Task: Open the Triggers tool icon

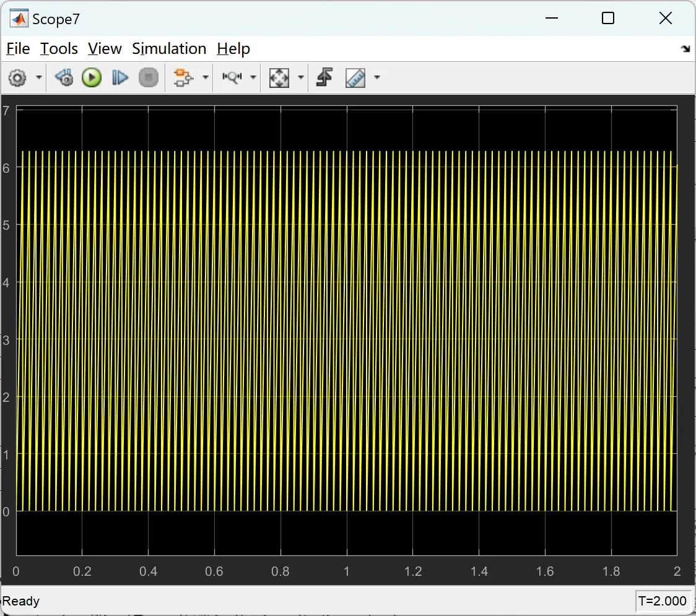Action: pos(232,77)
